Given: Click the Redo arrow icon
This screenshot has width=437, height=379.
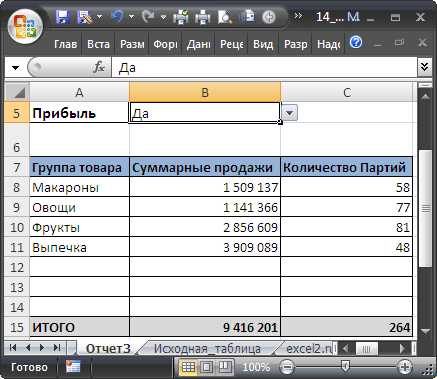Looking at the screenshot, I should coord(148,17).
